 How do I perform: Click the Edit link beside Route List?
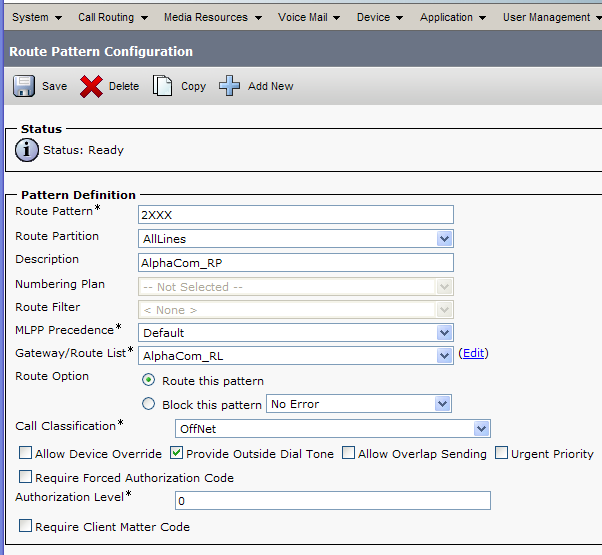(x=473, y=354)
